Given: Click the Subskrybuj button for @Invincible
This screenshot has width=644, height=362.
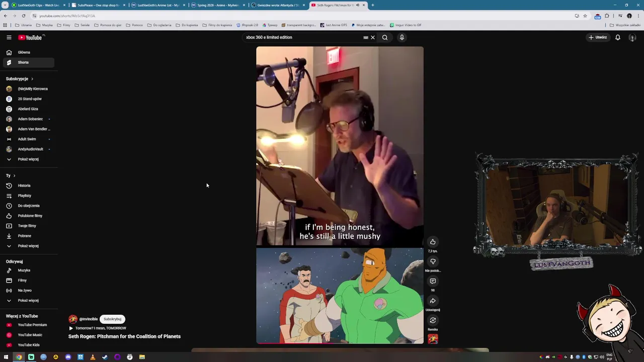Looking at the screenshot, I should 112,319.
